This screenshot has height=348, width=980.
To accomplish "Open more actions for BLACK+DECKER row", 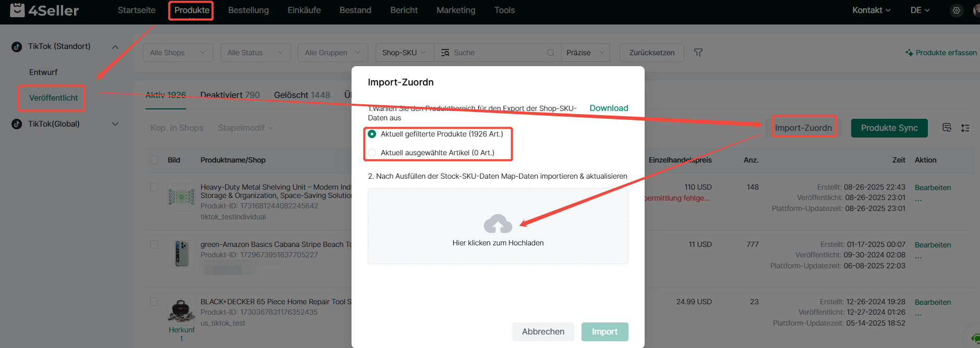I will 918,315.
